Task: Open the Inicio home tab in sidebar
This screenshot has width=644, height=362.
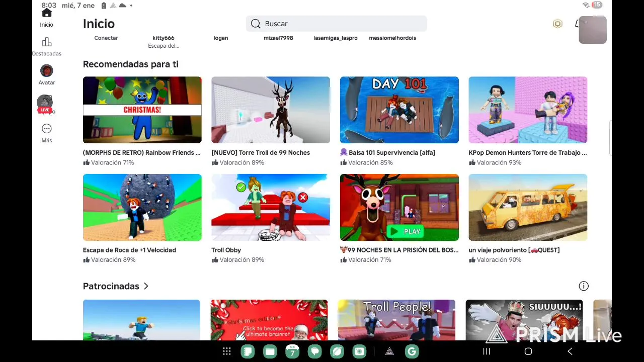Action: coord(46,18)
